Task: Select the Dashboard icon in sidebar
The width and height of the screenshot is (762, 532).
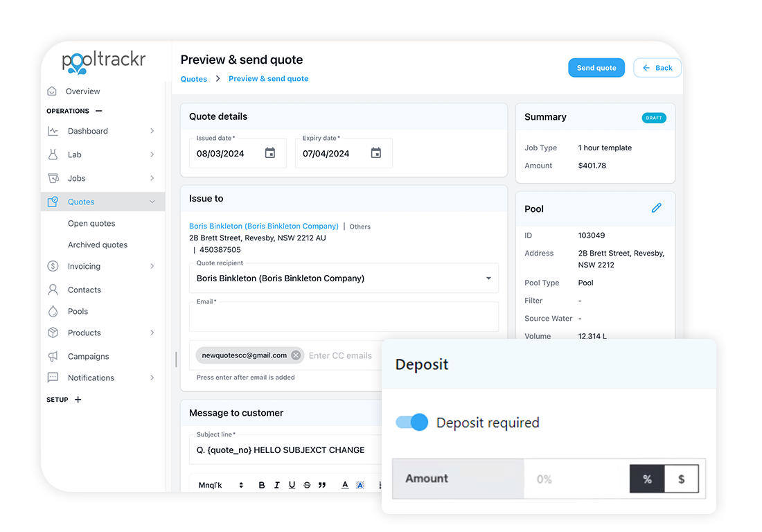Action: [x=52, y=131]
